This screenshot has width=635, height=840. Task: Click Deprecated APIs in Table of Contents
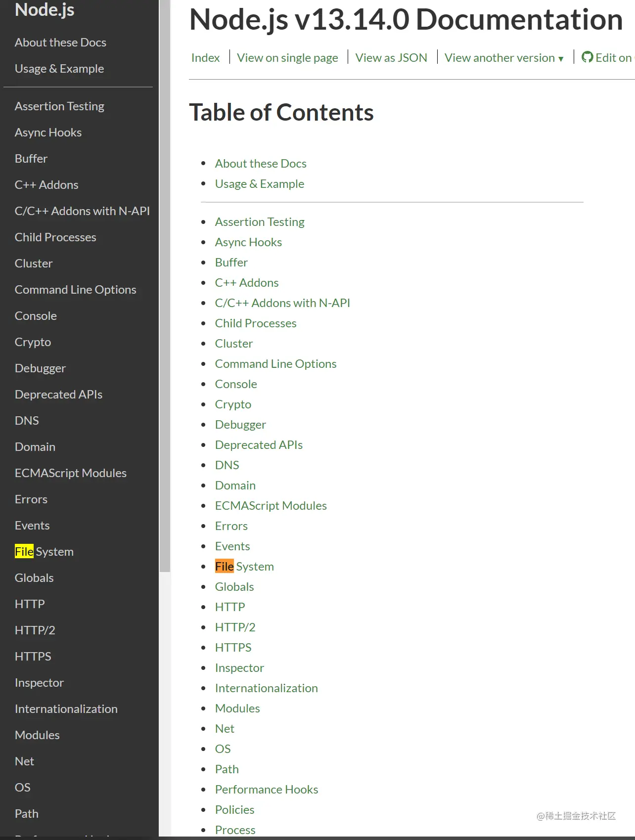coord(259,445)
